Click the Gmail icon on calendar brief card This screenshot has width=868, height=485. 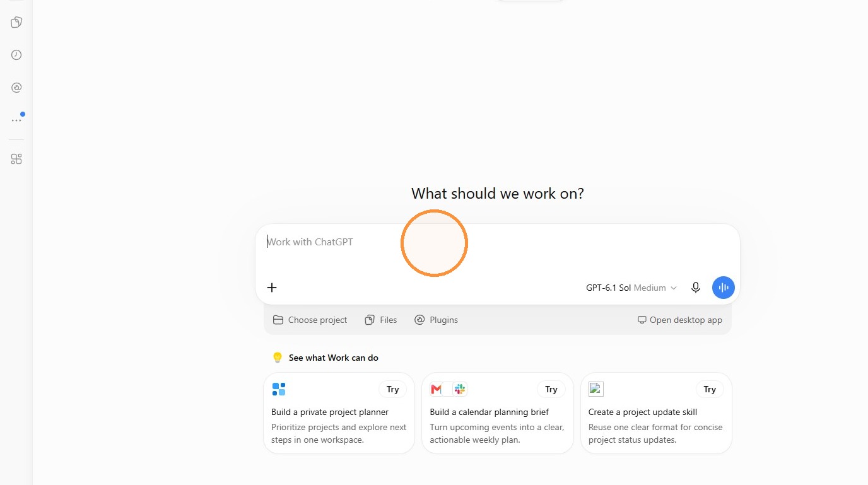(437, 389)
